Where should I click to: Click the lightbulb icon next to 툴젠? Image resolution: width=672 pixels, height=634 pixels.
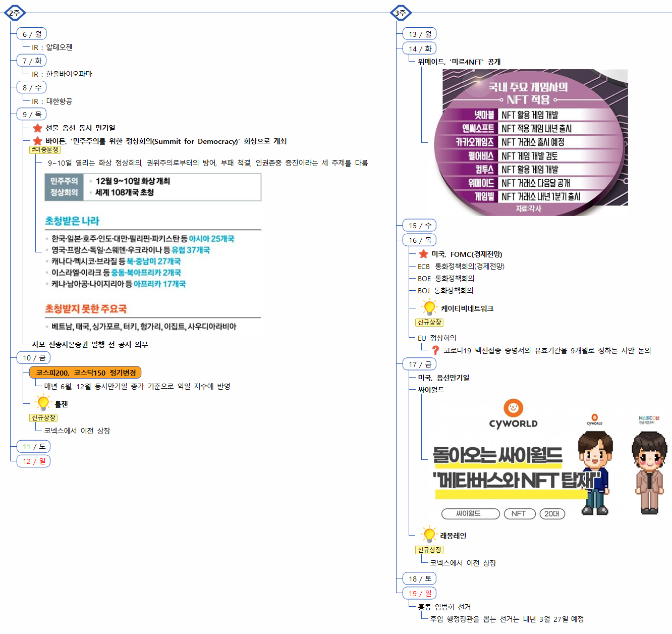click(x=43, y=403)
